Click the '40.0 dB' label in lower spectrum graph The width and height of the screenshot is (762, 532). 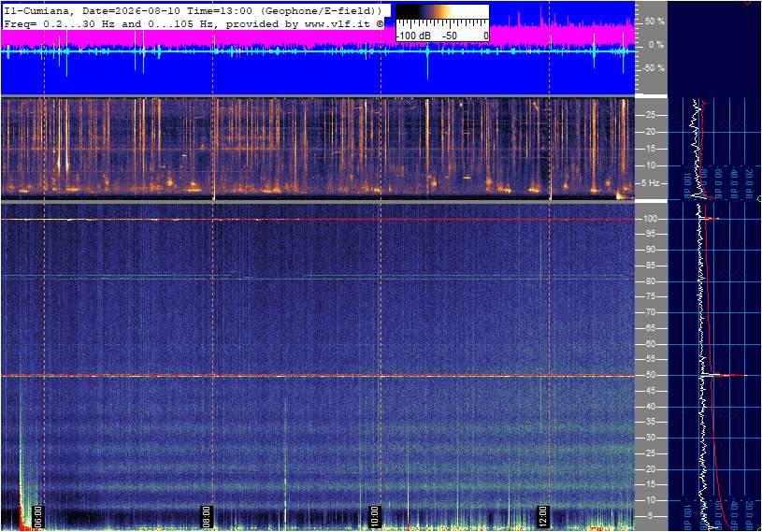pyautogui.click(x=734, y=513)
